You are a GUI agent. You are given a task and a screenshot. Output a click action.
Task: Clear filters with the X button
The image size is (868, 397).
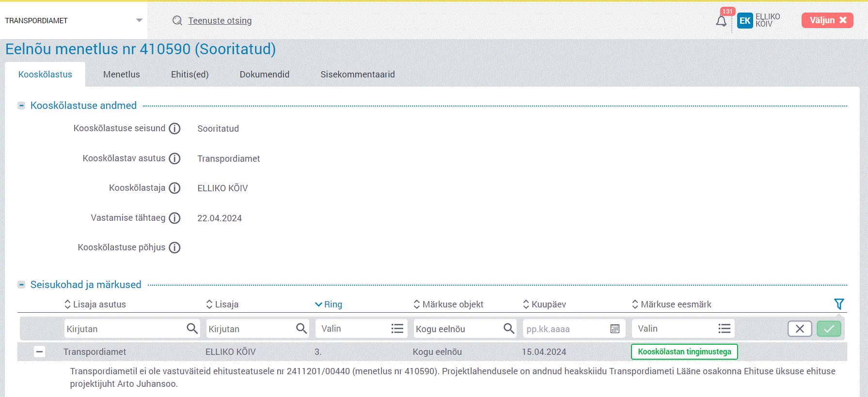(x=800, y=329)
